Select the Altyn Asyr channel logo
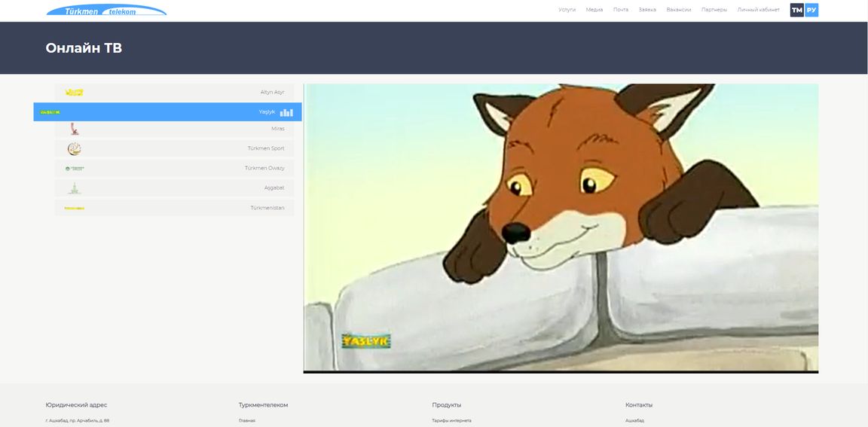This screenshot has height=427, width=868. (x=74, y=92)
